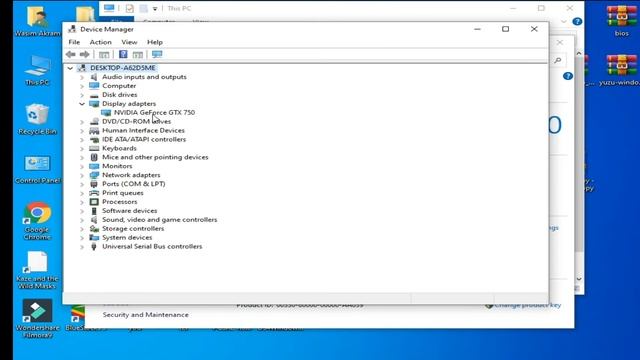Expand the Network adapters category
Image resolution: width=640 pixels, height=360 pixels.
82,175
